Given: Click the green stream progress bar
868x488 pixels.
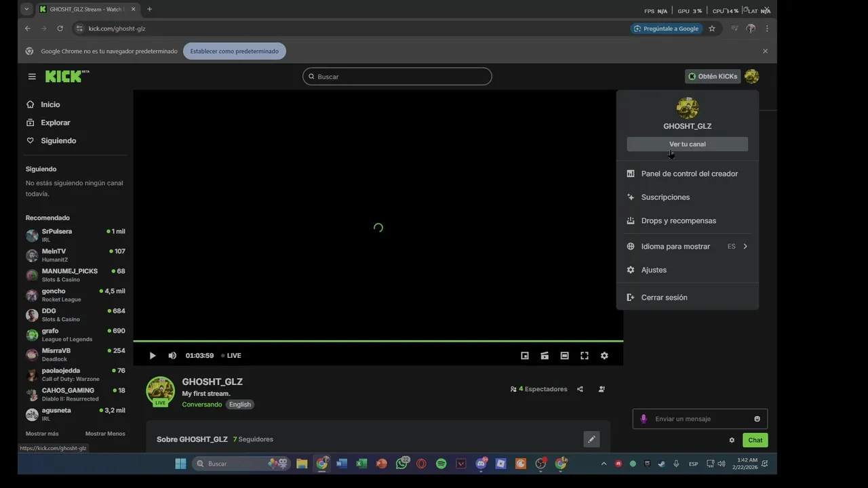Looking at the screenshot, I should click(378, 341).
